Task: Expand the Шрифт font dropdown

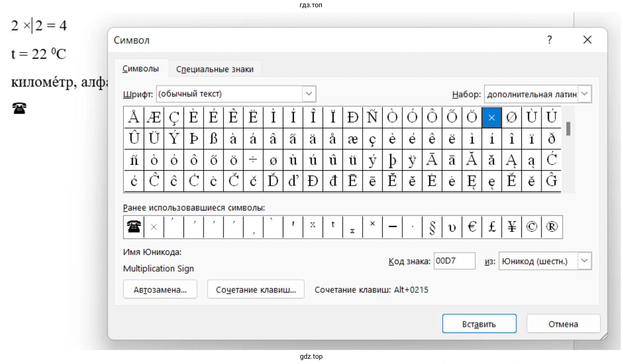Action: (x=309, y=94)
